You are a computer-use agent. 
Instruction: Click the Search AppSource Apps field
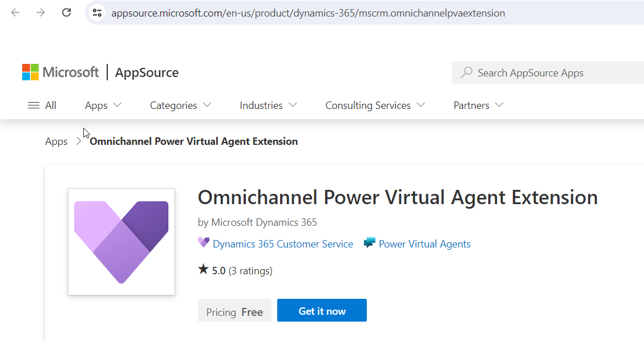(548, 73)
